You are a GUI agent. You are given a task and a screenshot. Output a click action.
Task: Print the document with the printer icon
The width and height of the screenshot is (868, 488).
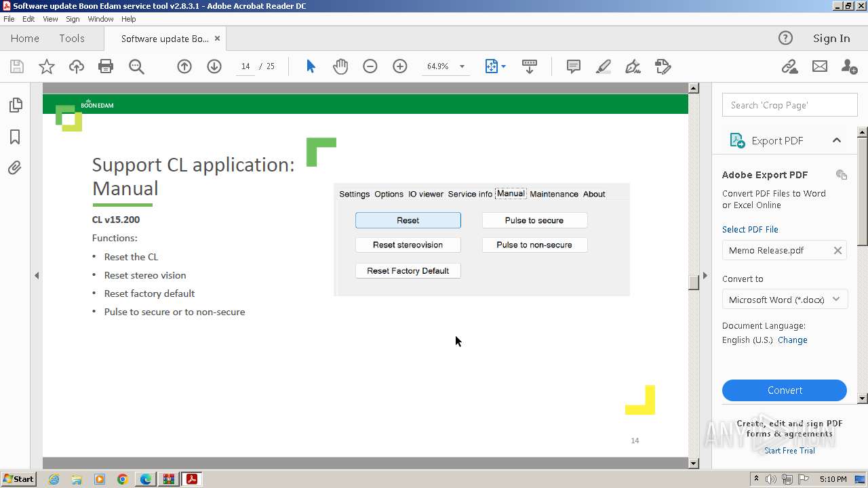click(x=106, y=66)
